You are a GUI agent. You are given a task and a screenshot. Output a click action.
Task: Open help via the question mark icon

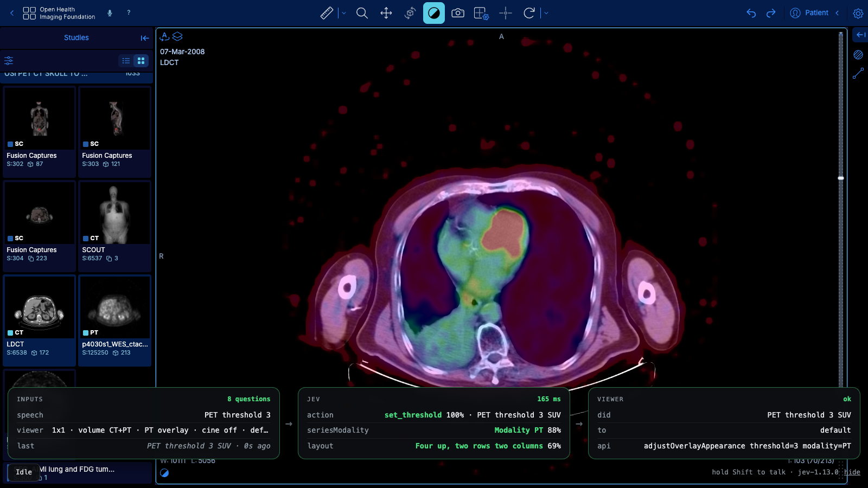129,12
